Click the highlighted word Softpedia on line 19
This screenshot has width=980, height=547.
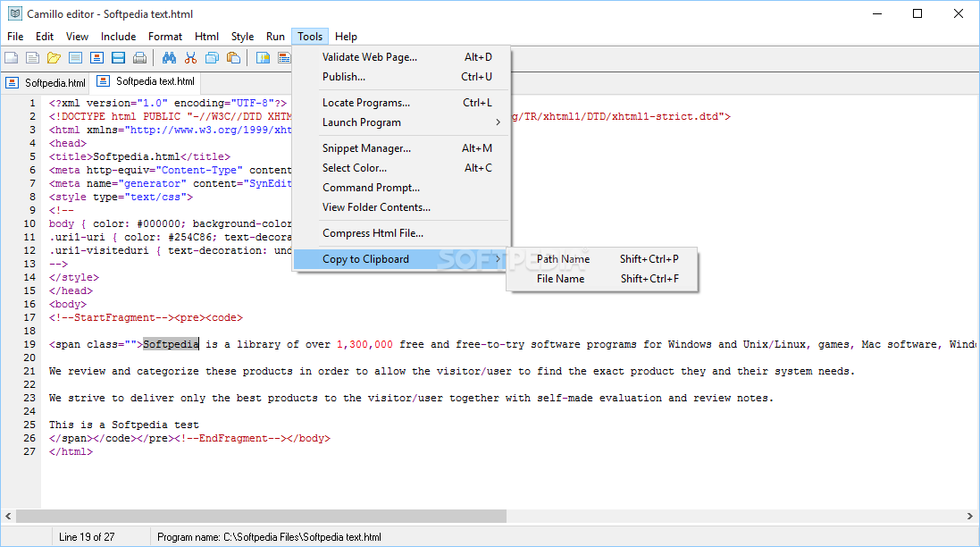click(171, 344)
